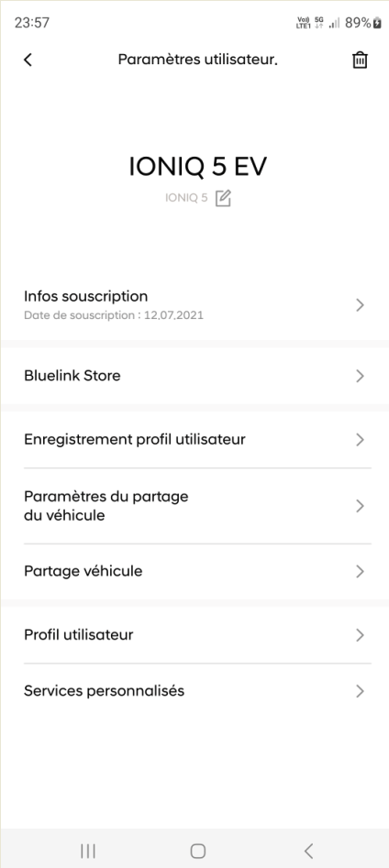Image resolution: width=389 pixels, height=868 pixels.
Task: Edit the IONIQ 5 vehicle nickname
Action: pyautogui.click(x=223, y=198)
